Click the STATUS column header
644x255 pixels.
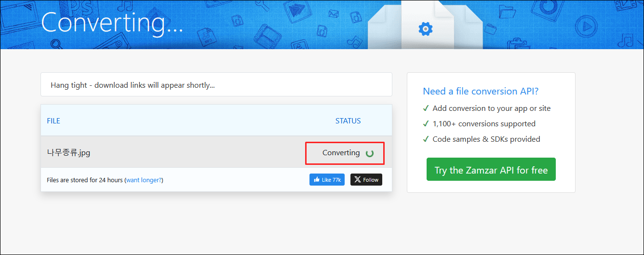pyautogui.click(x=348, y=121)
